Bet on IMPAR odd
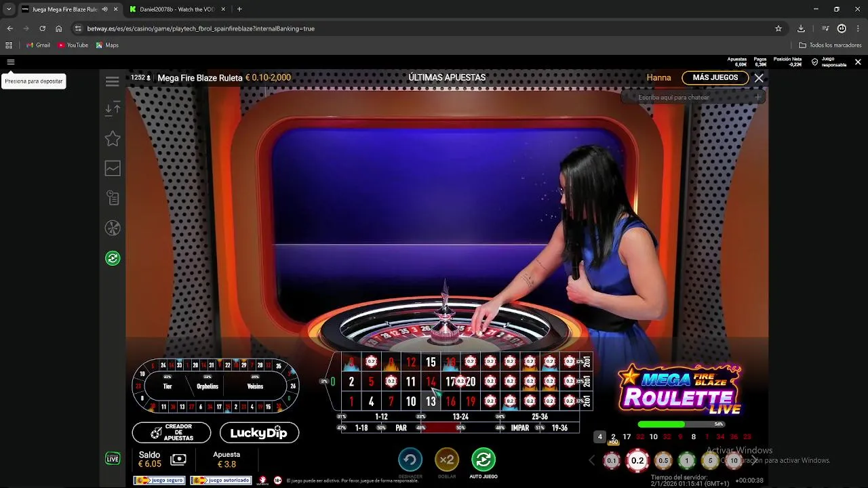Screen dimensions: 868x488 520,428
